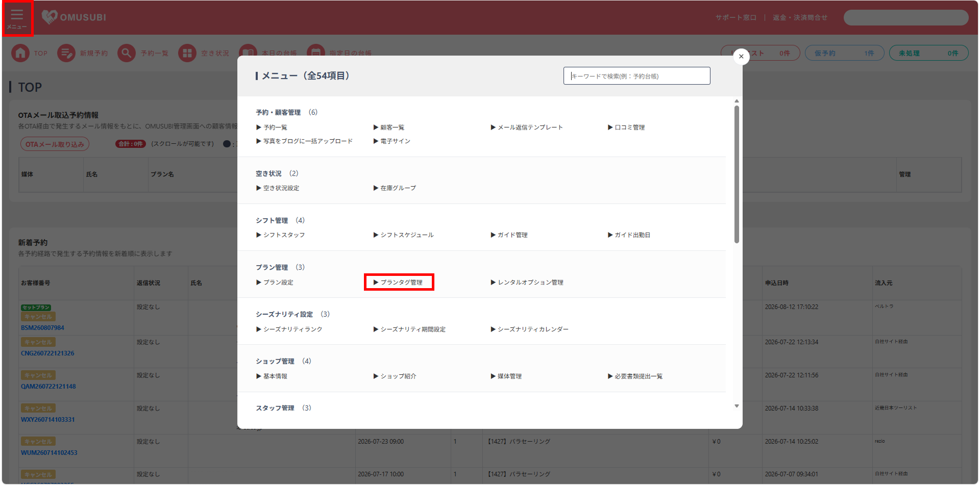Open シフトスケジュール menu item

coord(403,235)
